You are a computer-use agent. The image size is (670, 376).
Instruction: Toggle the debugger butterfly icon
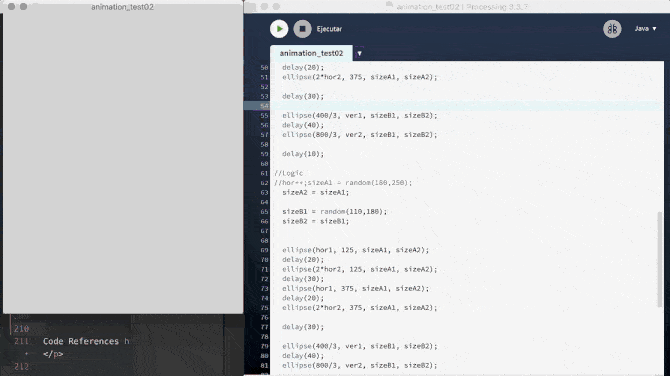pyautogui.click(x=612, y=29)
